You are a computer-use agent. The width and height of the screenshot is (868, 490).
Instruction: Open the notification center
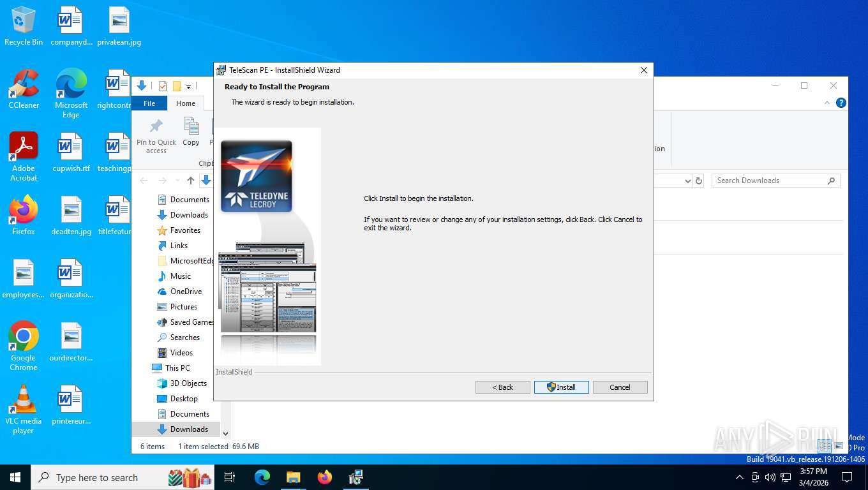tap(847, 477)
